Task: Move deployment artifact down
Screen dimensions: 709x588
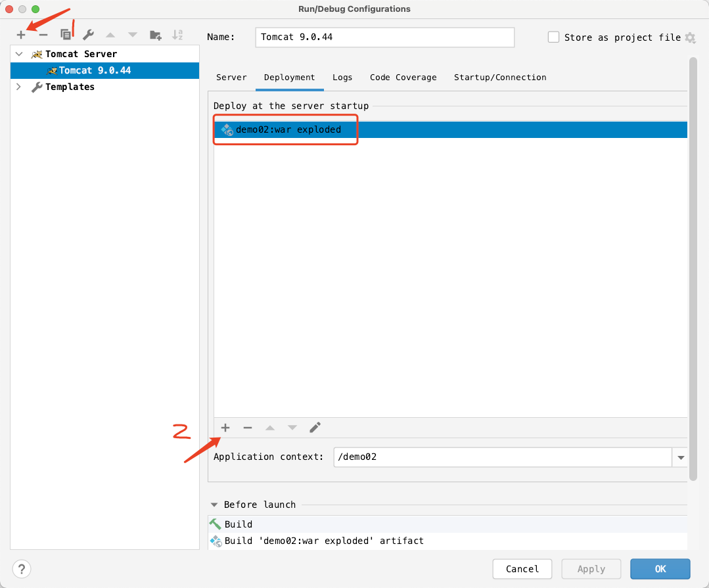Action: click(x=292, y=428)
